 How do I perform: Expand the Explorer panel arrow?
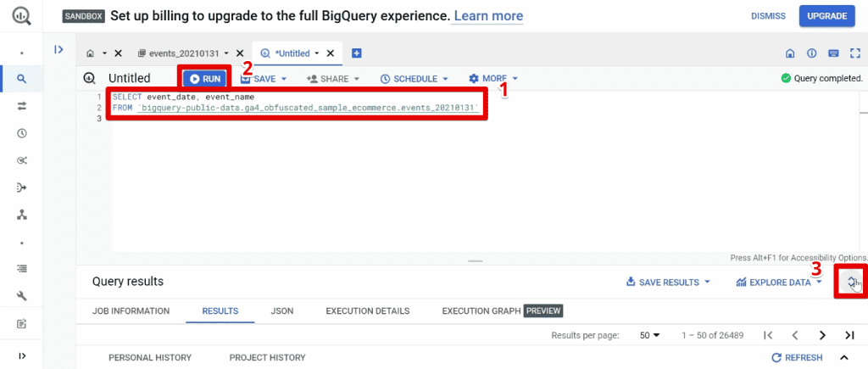tap(58, 49)
